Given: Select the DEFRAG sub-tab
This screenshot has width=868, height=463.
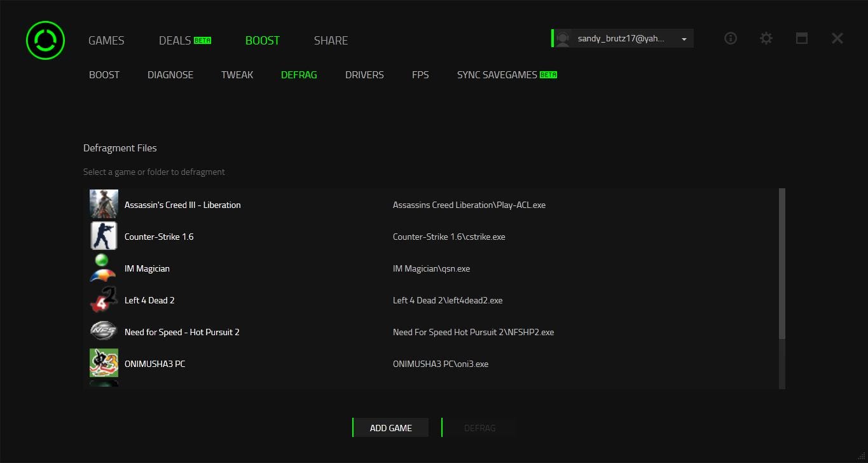Looking at the screenshot, I should tap(299, 74).
